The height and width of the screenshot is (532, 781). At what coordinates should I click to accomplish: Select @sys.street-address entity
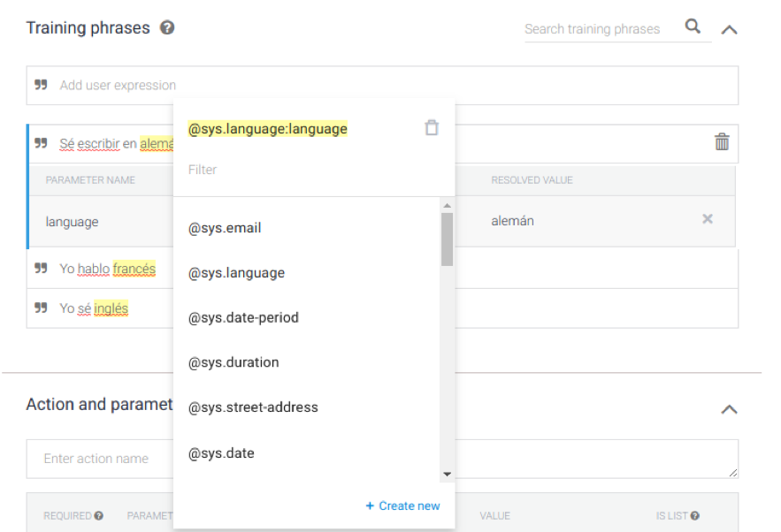click(253, 407)
